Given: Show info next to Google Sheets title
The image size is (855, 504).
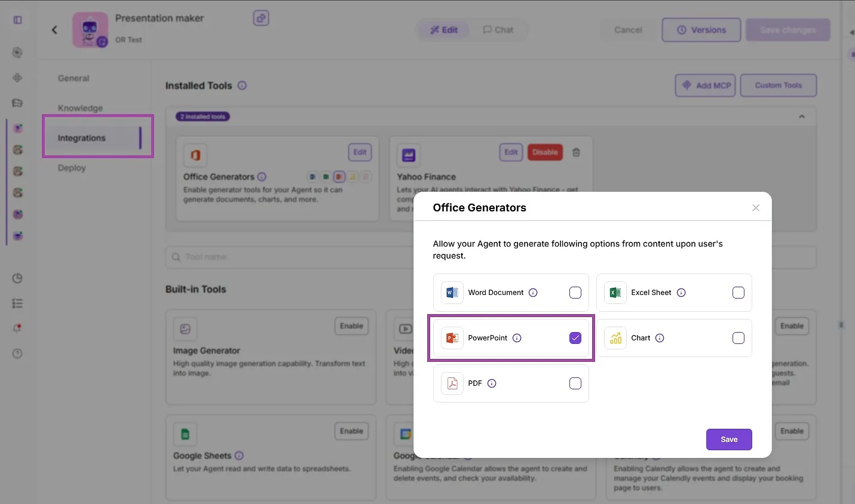Looking at the screenshot, I should (239, 456).
